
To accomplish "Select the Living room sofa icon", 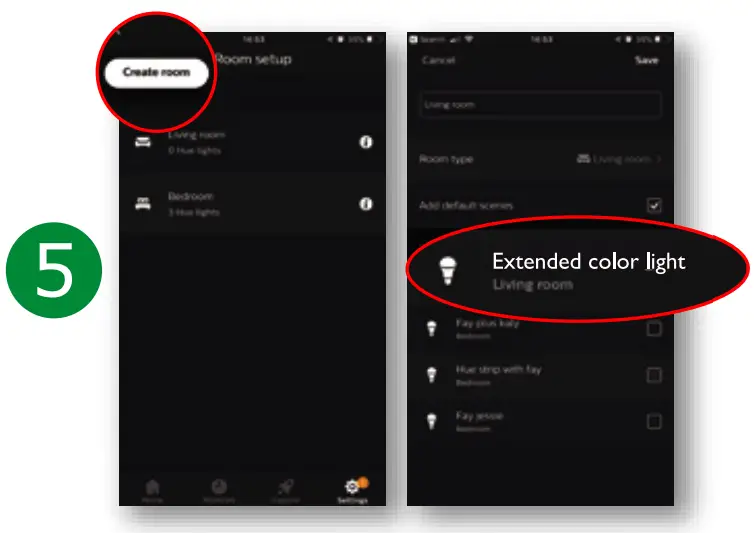I will [143, 142].
